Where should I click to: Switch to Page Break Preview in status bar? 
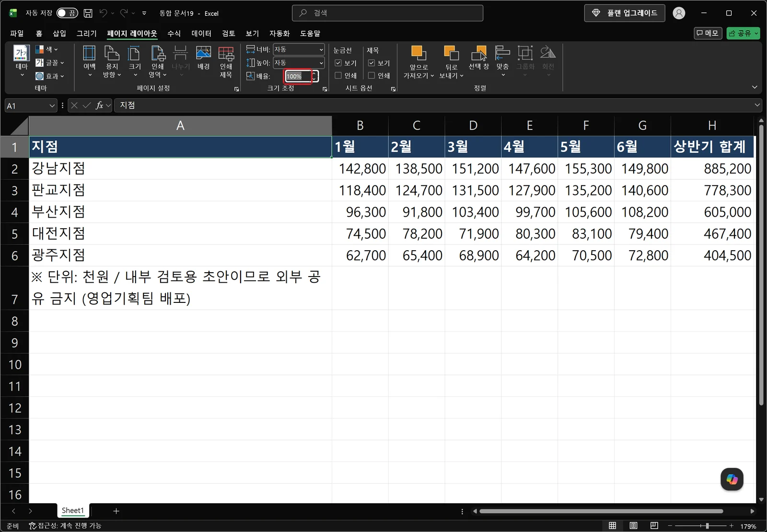tap(654, 526)
